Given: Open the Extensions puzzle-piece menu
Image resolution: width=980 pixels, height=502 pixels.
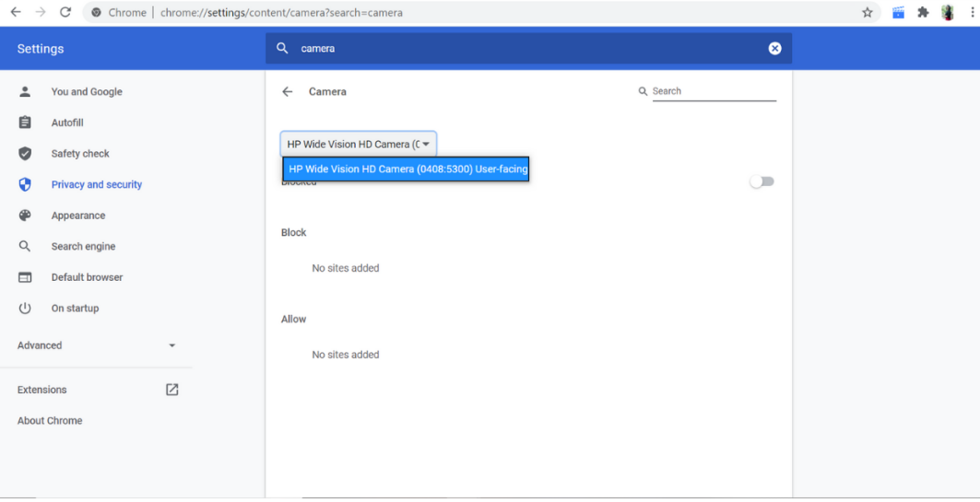Looking at the screenshot, I should click(x=923, y=13).
